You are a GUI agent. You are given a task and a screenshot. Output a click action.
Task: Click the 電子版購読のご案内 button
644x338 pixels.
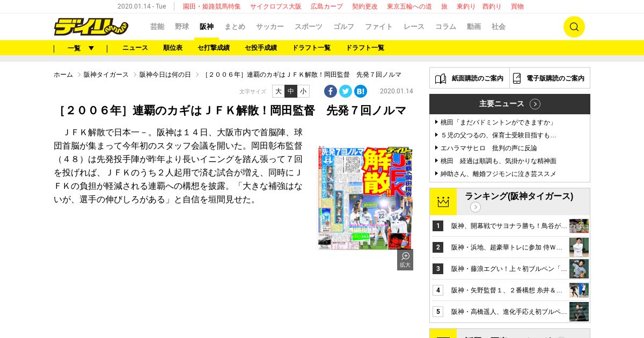[x=550, y=78]
